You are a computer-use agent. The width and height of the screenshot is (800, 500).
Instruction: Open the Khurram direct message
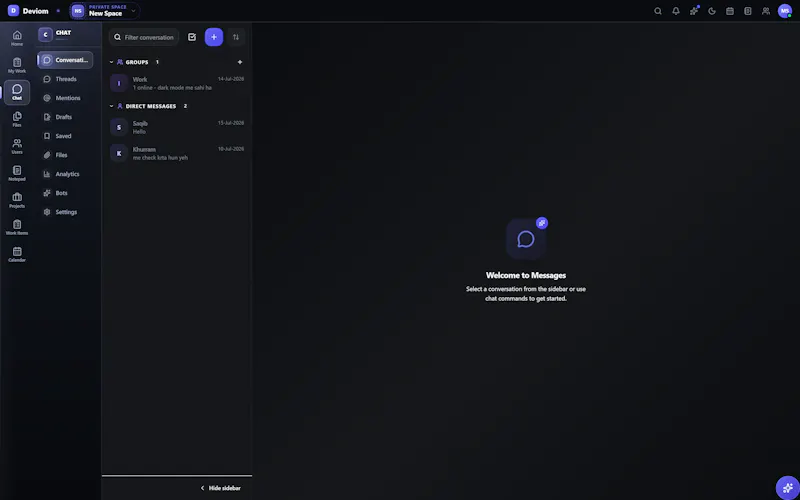point(177,153)
